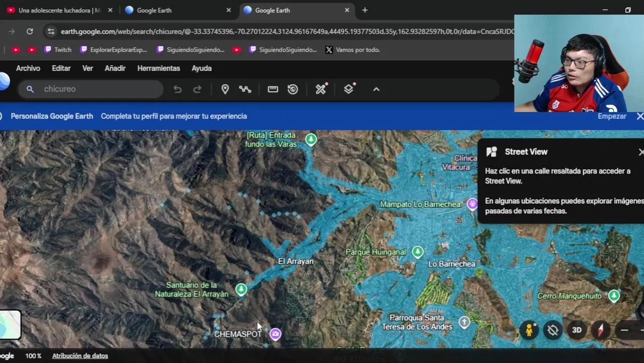Open the satellite tool with red dot
Image resolution: width=644 pixels, height=363 pixels.
click(321, 89)
